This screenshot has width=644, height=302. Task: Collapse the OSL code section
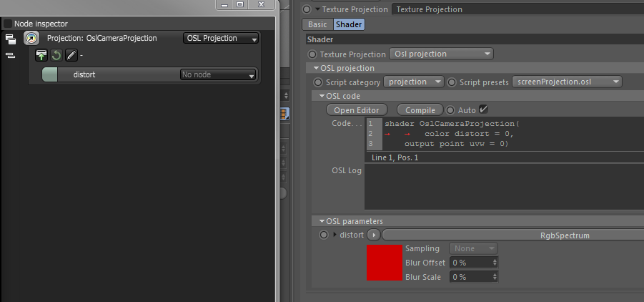coord(322,97)
